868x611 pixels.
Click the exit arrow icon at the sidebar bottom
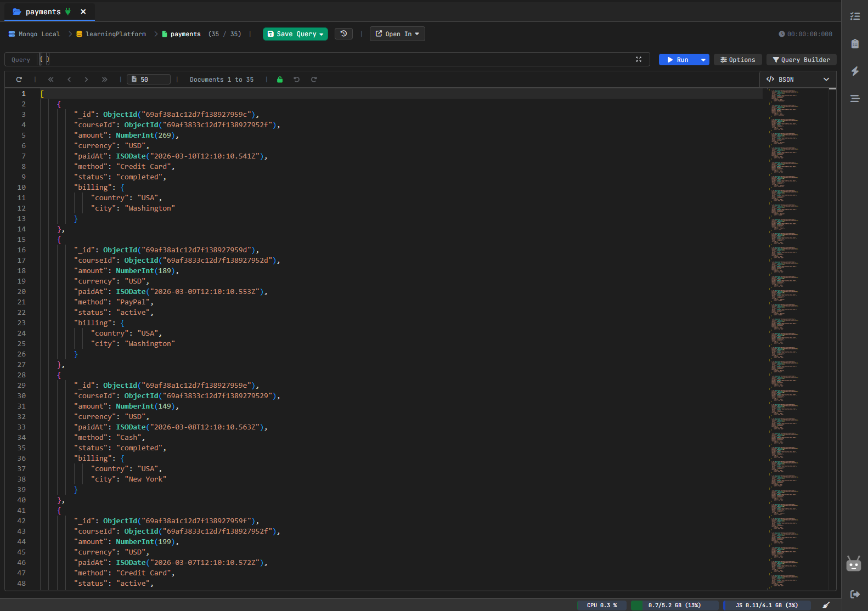click(855, 594)
